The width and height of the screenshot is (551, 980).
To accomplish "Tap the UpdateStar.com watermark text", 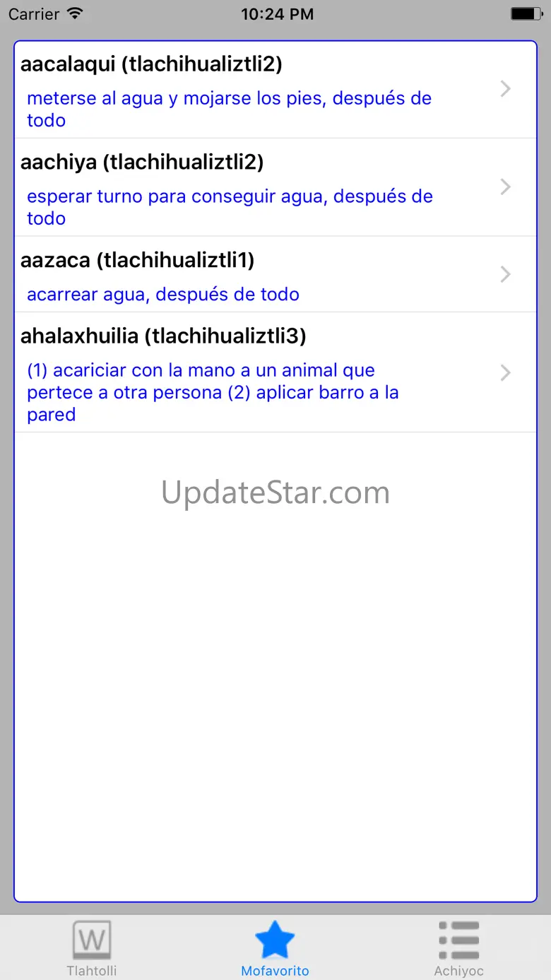I will click(275, 492).
